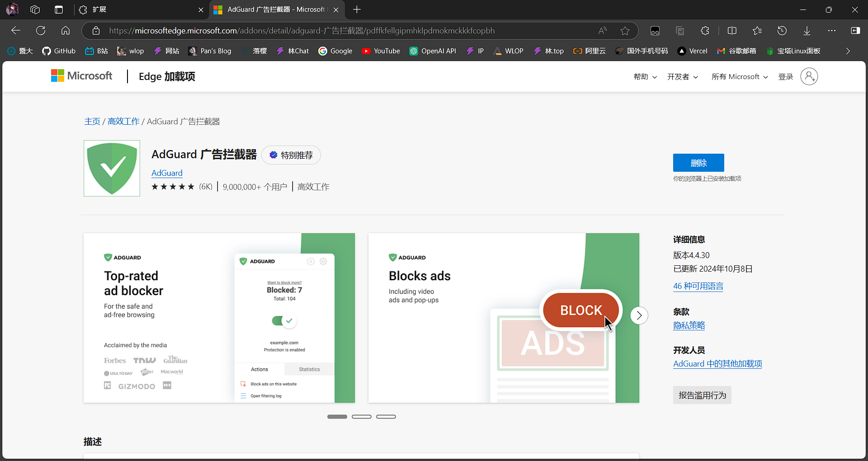Open Workspaces icon in title bar
The image size is (868, 461).
coord(35,9)
